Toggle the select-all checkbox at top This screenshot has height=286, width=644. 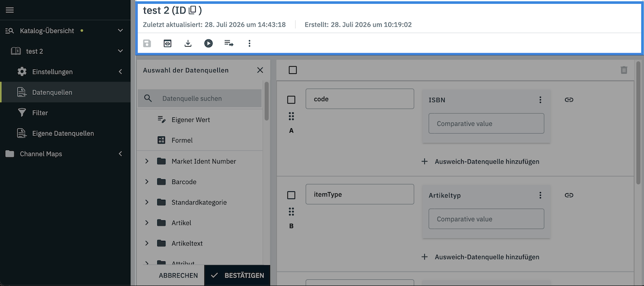pos(293,70)
